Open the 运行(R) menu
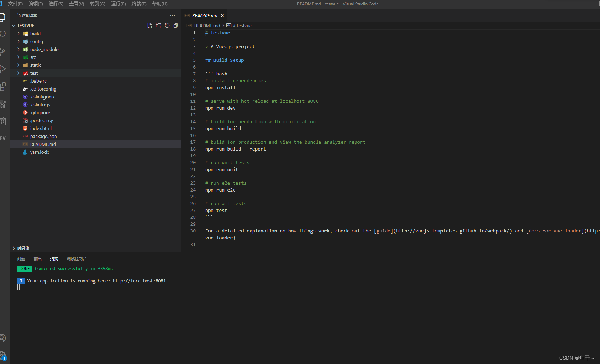This screenshot has height=364, width=600. coord(119,4)
